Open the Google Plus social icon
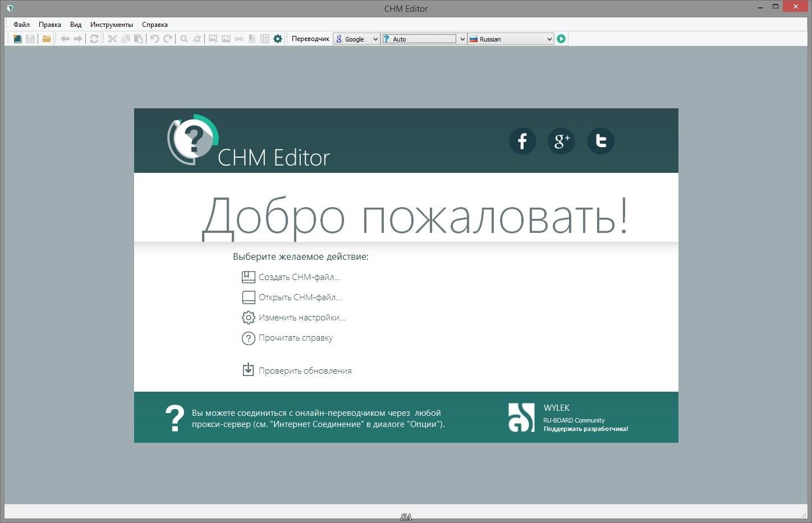Viewport: 812px width, 523px height. coord(562,141)
